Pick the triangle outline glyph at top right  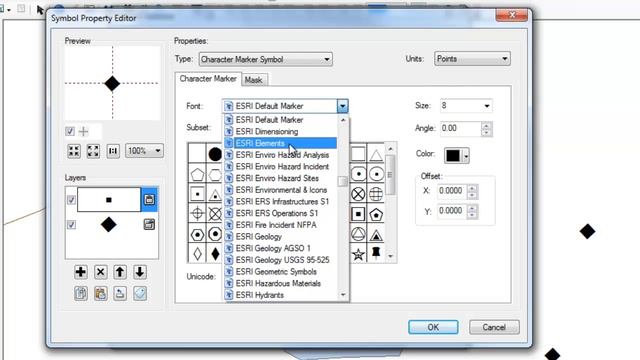pos(376,155)
